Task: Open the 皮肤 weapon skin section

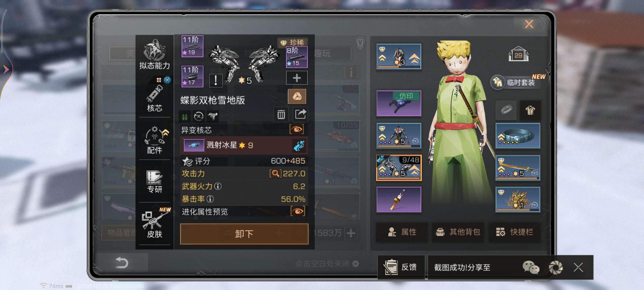Action: [x=154, y=223]
